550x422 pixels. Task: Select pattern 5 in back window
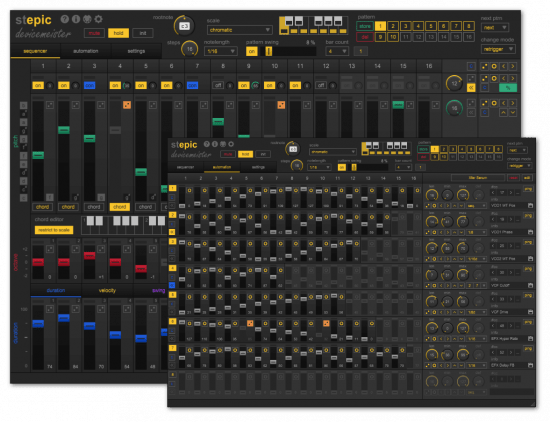pyautogui.click(x=431, y=26)
